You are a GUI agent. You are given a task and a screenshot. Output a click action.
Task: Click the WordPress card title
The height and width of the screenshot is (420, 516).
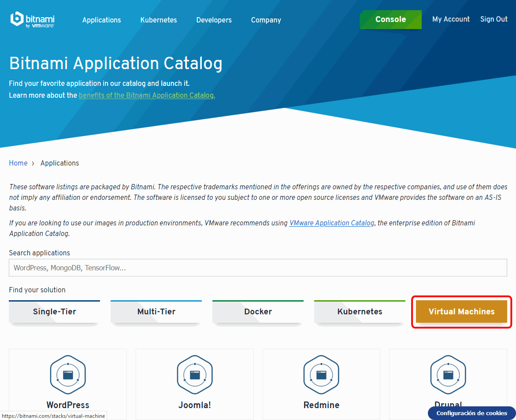(68, 405)
